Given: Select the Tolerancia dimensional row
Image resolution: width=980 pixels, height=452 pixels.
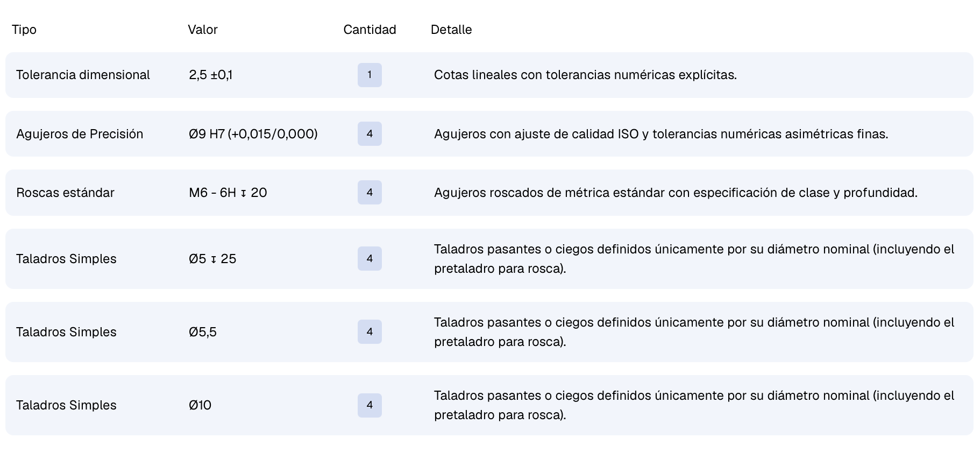Looking at the screenshot, I should point(489,75).
